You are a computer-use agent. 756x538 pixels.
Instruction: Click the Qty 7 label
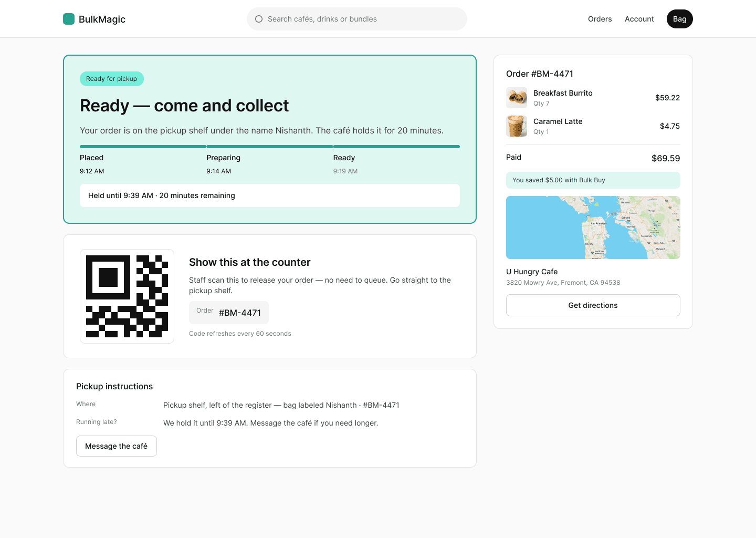click(x=541, y=104)
